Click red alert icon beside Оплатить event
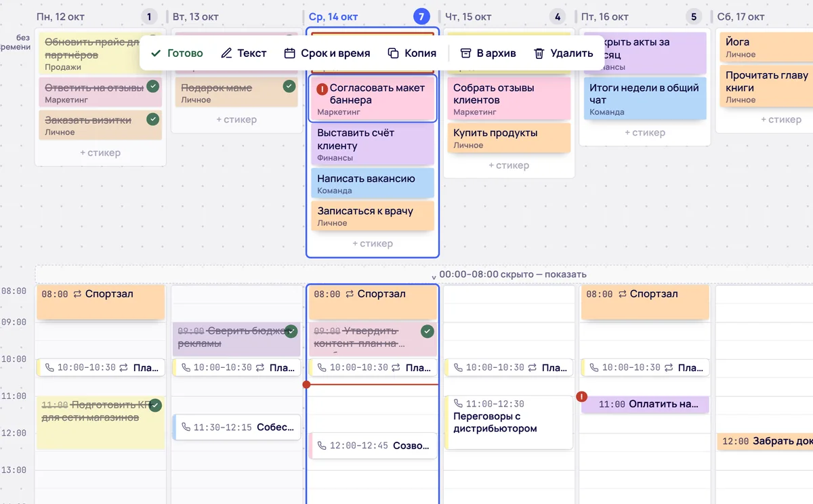813x504 pixels. [x=581, y=396]
